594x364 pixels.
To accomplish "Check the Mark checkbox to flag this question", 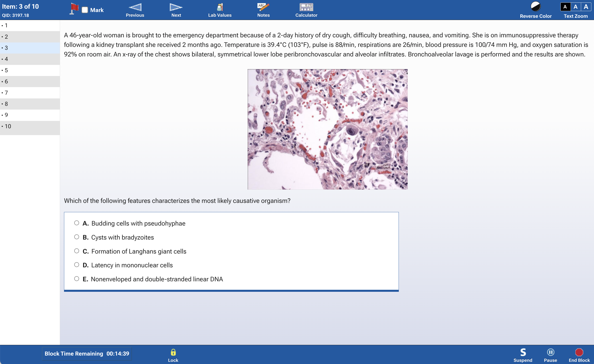I will pyautogui.click(x=85, y=10).
